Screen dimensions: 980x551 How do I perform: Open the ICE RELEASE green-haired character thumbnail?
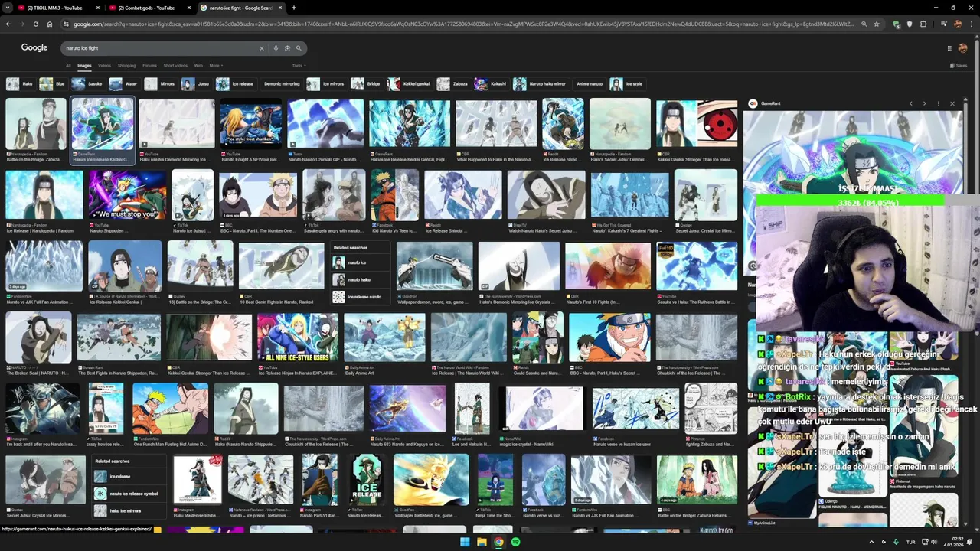(367, 480)
